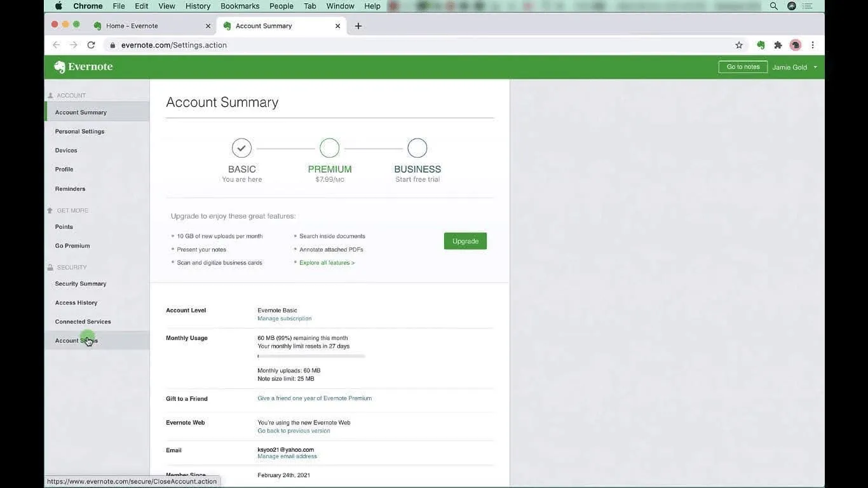Open macOS notification center list icon
The width and height of the screenshot is (868, 488).
coord(808,6)
